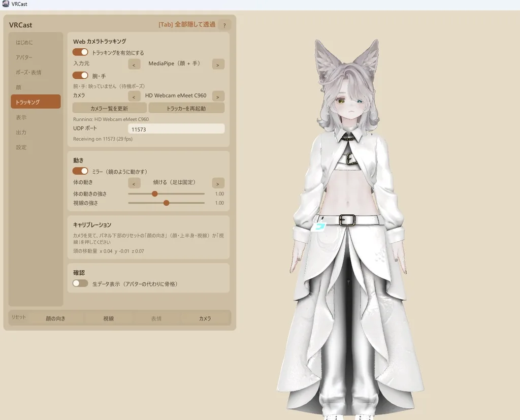Click the 視線の強さ slider handle
520x420 pixels.
[167, 203]
